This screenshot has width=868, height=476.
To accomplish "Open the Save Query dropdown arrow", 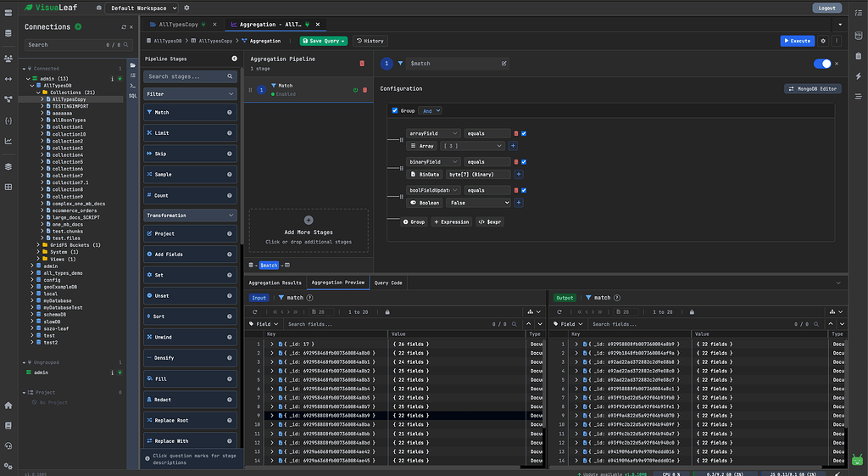I will [x=343, y=41].
